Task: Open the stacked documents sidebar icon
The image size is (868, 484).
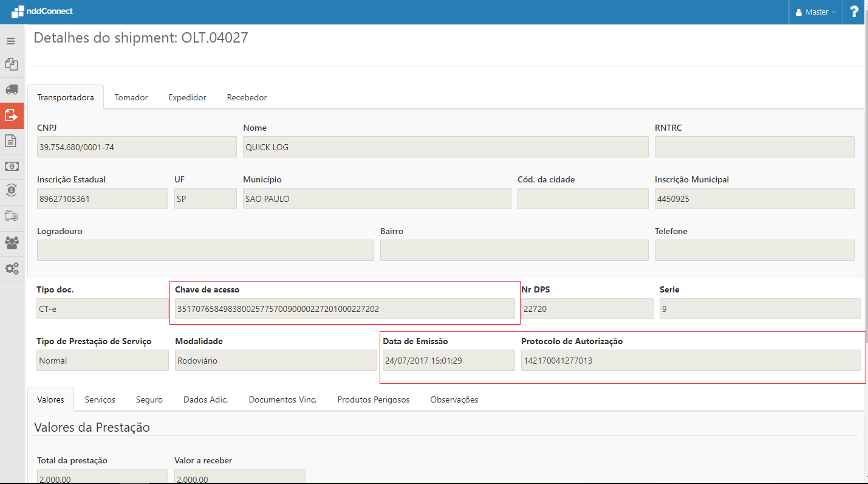Action: click(11, 64)
